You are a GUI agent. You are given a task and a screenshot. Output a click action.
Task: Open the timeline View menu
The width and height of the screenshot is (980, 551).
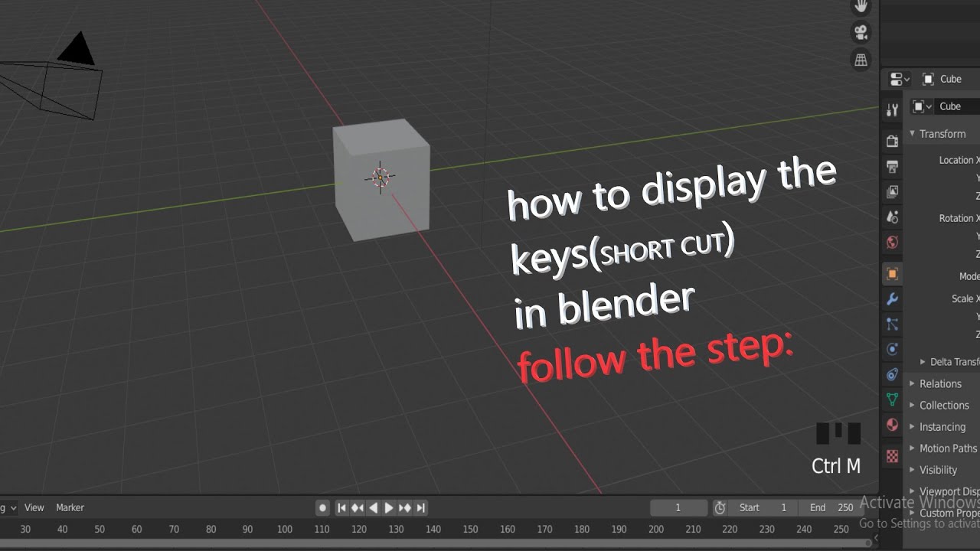(x=34, y=507)
